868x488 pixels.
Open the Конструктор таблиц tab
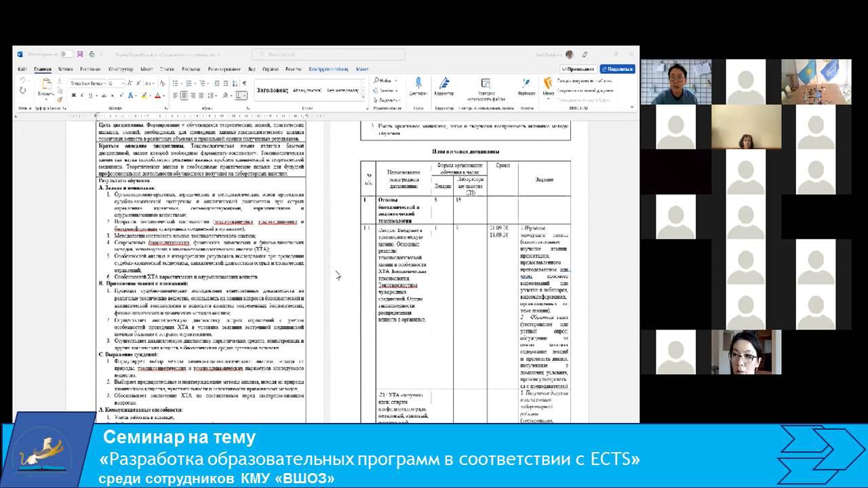coord(330,69)
